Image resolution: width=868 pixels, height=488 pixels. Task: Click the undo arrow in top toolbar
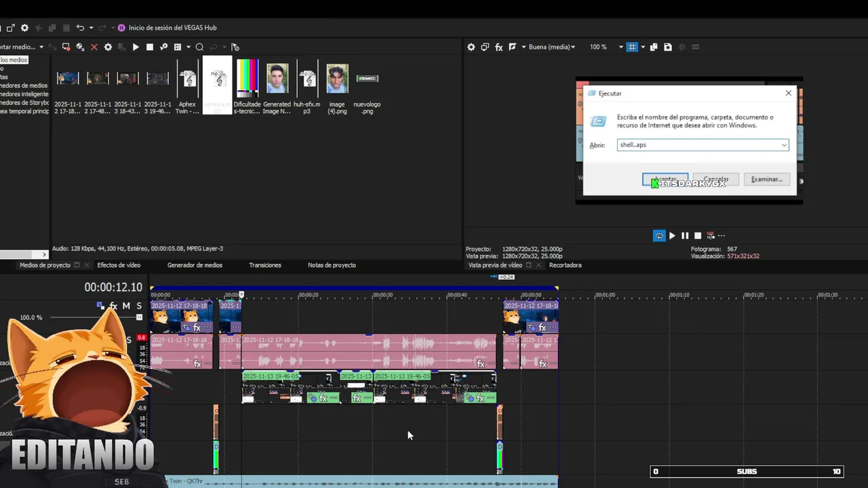tap(80, 28)
